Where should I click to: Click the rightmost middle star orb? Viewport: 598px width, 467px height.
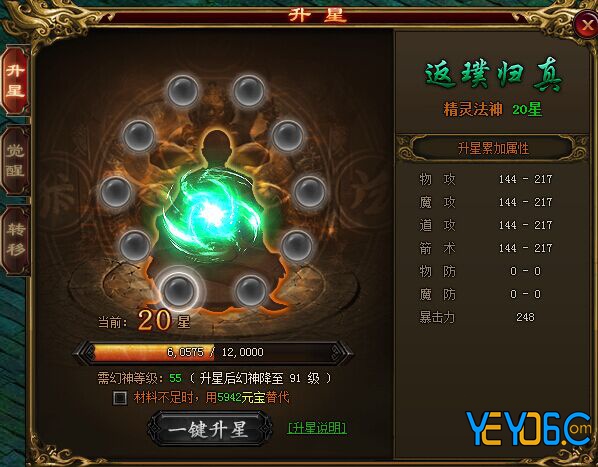tap(310, 192)
